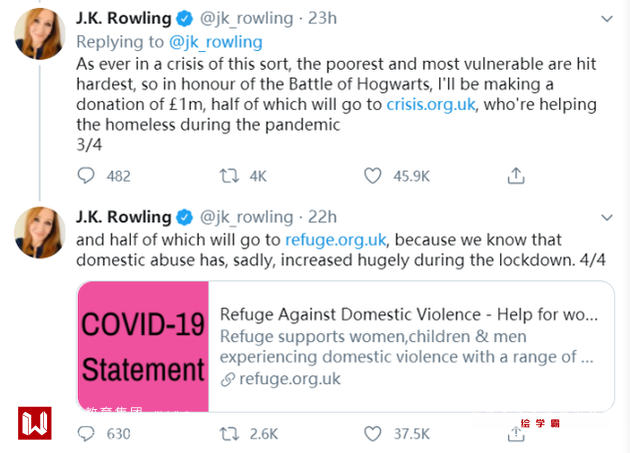
Task: Expand the options chevron on second tweet
Action: click(x=605, y=217)
